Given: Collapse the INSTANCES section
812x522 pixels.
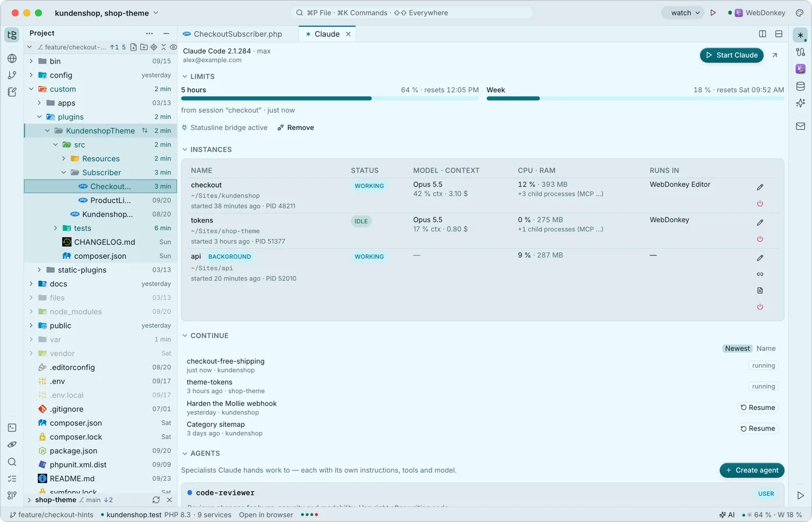Looking at the screenshot, I should (207, 150).
